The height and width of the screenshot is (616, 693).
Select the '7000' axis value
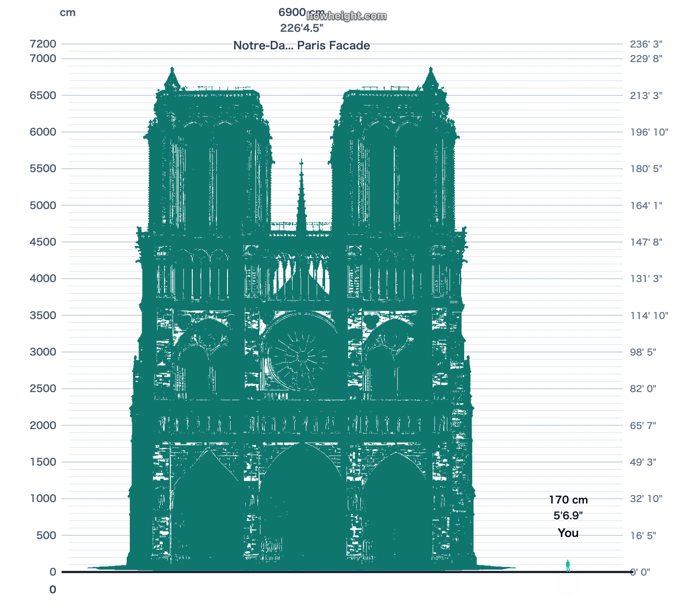coord(43,59)
